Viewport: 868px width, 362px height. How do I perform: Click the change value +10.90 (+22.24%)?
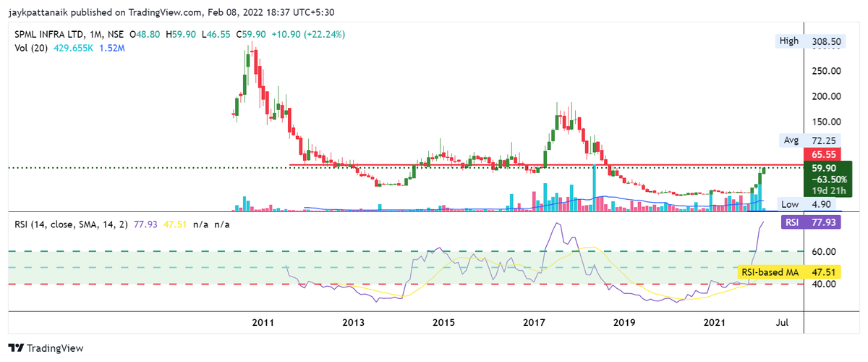point(310,34)
